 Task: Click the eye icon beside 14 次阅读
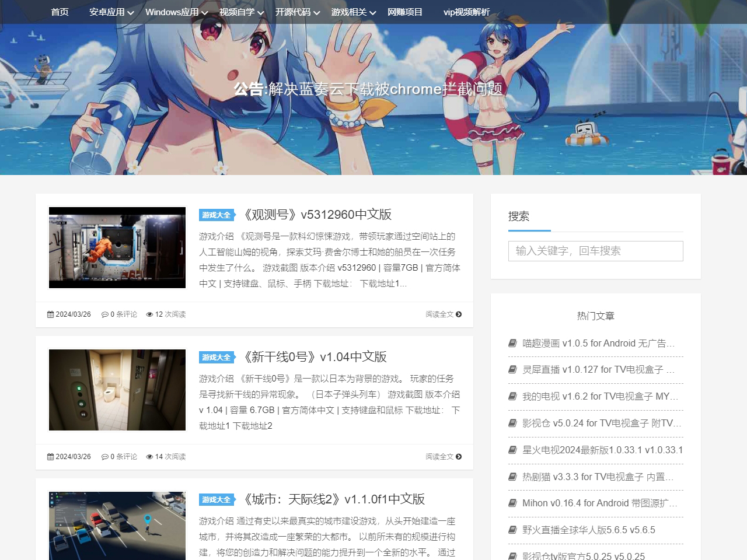149,457
